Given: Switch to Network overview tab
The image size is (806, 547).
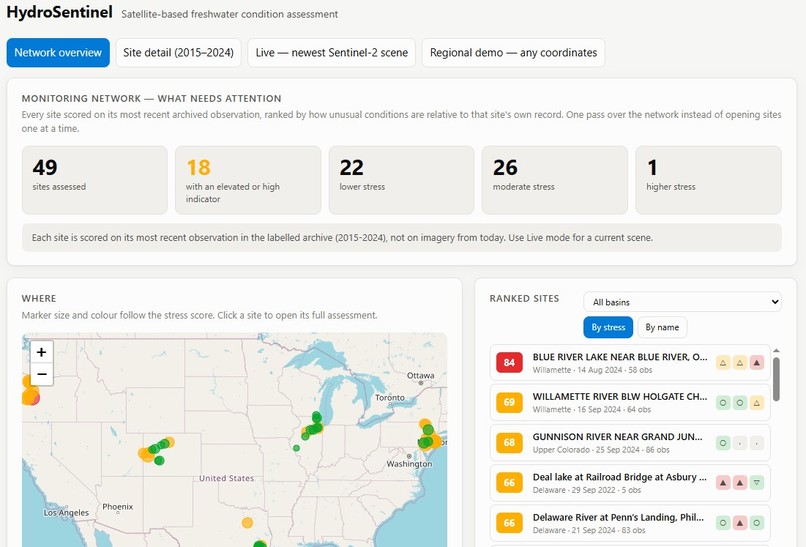Looking at the screenshot, I should [x=58, y=52].
